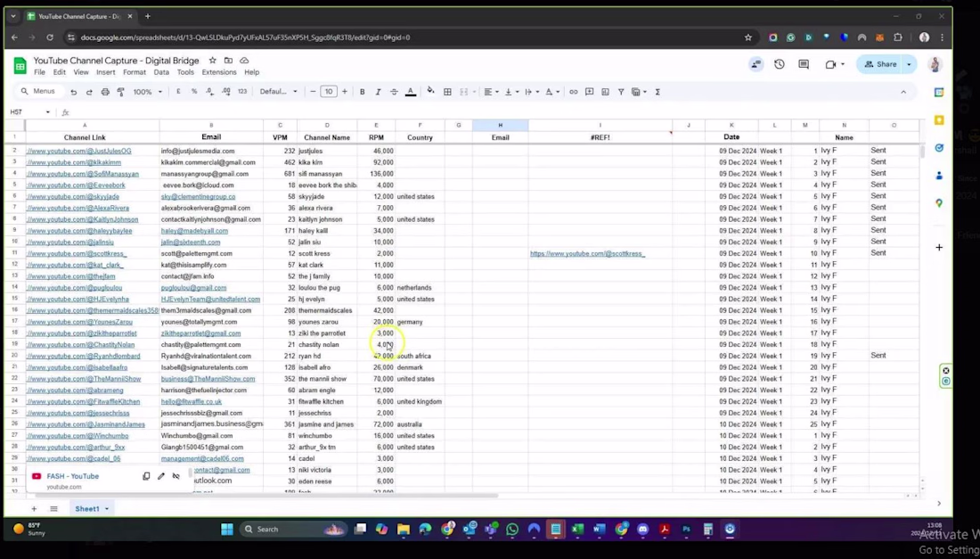Open the Share button dropdown arrow
This screenshot has width=980, height=559.
pyautogui.click(x=909, y=64)
